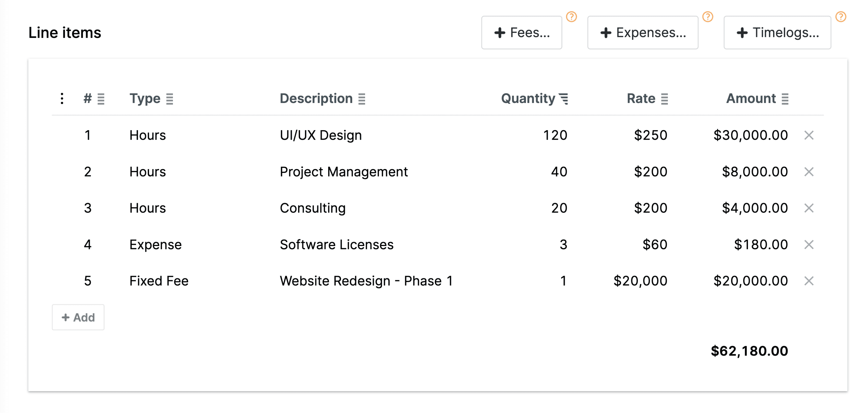The image size is (868, 413).
Task: Remove the Consulting line item
Action: (809, 208)
